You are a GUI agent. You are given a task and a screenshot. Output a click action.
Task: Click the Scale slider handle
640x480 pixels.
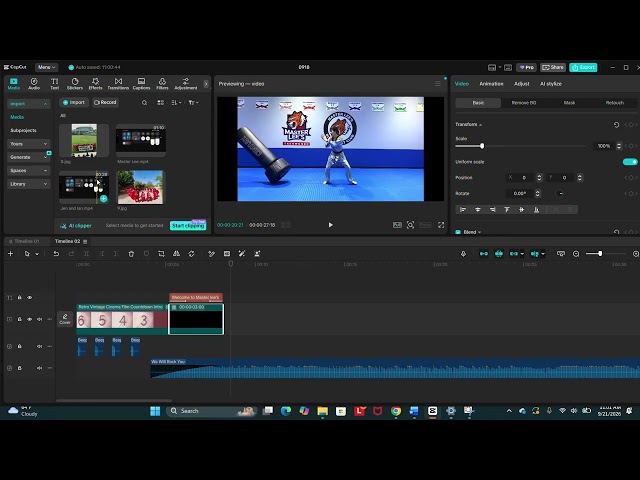(x=482, y=146)
